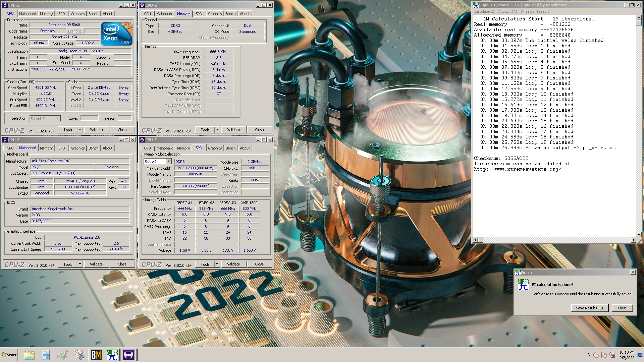
Task: Click Super PI horizontal scroll left arrow
Action: coord(475,240)
